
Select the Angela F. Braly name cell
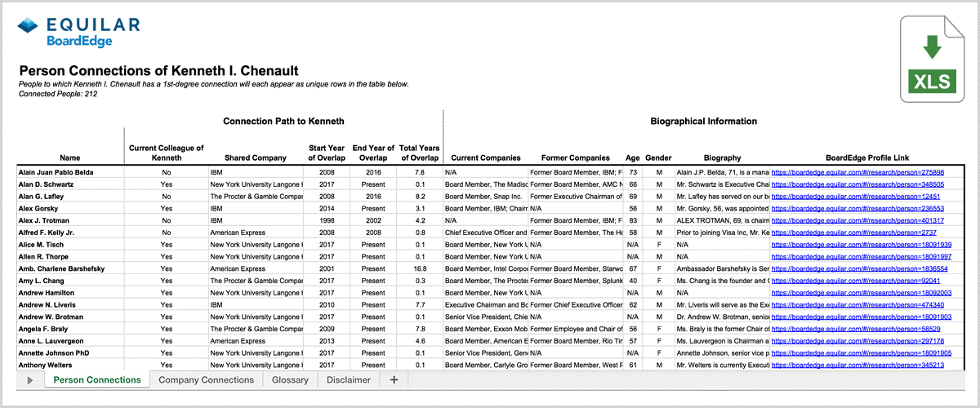coord(70,329)
